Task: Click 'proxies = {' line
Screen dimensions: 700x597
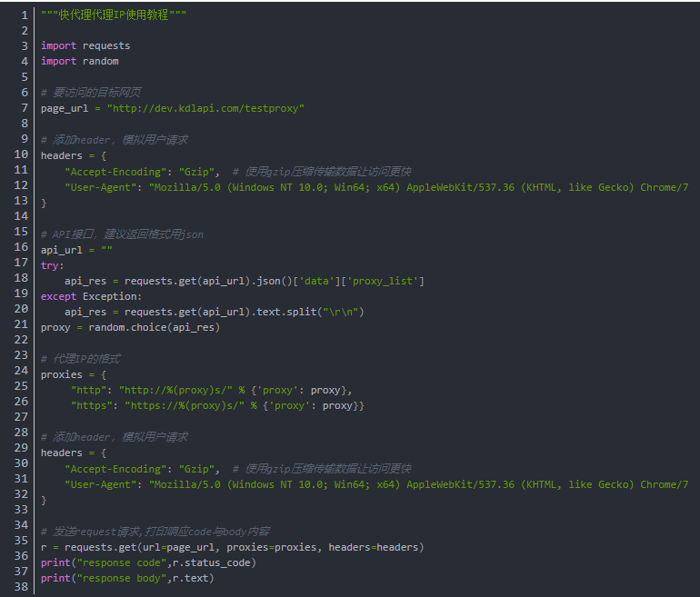Action: 74,374
